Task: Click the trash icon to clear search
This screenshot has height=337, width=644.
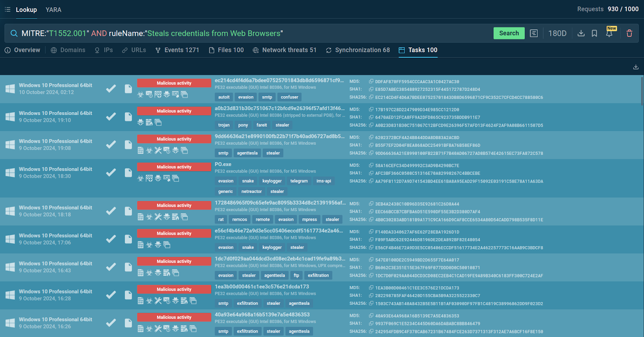Action: click(629, 33)
